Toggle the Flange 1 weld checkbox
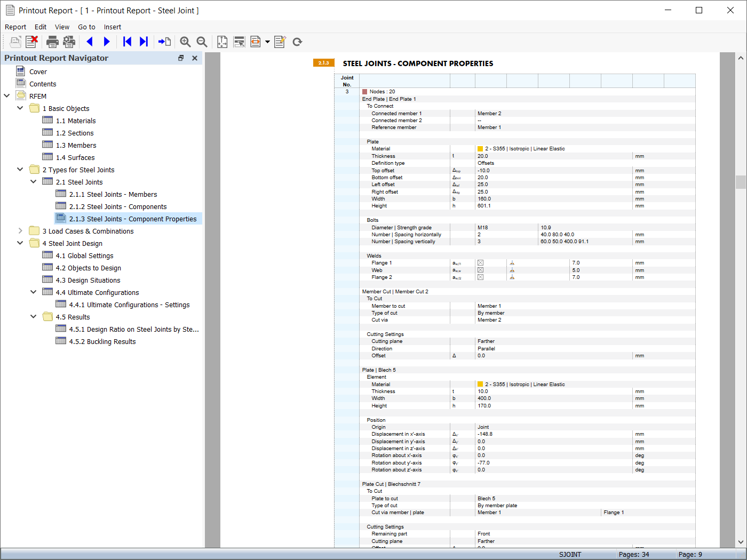747x560 pixels. 480,262
